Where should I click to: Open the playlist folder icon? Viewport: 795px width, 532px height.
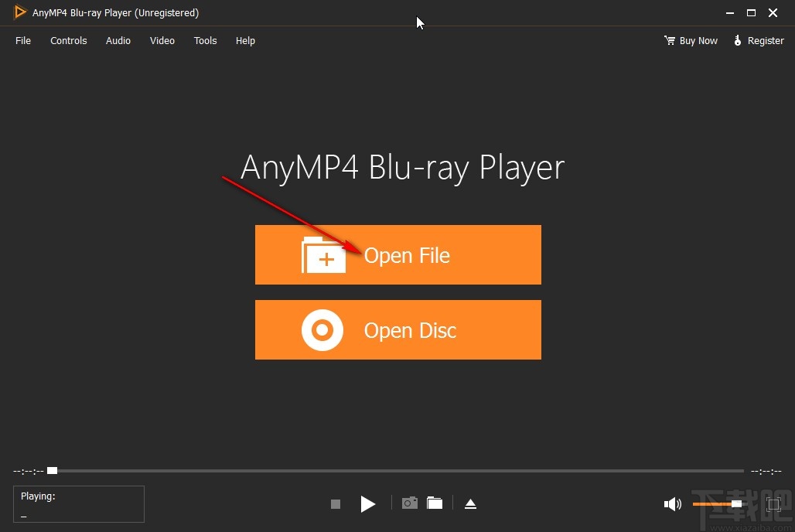[x=435, y=503]
